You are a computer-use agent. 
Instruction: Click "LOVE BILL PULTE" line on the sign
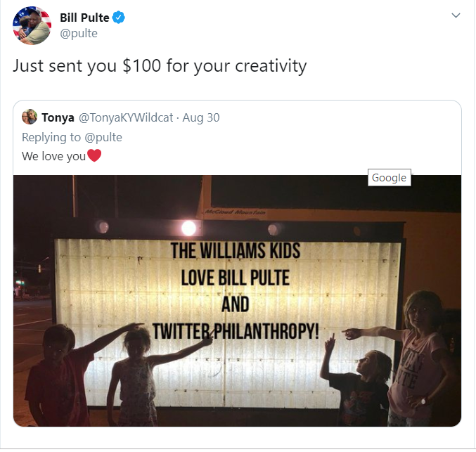click(x=235, y=277)
